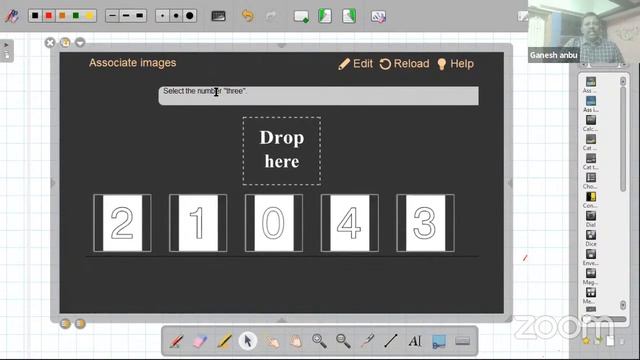The image size is (640, 360).
Task: Click the library favorites star icon
Action: (587, 340)
